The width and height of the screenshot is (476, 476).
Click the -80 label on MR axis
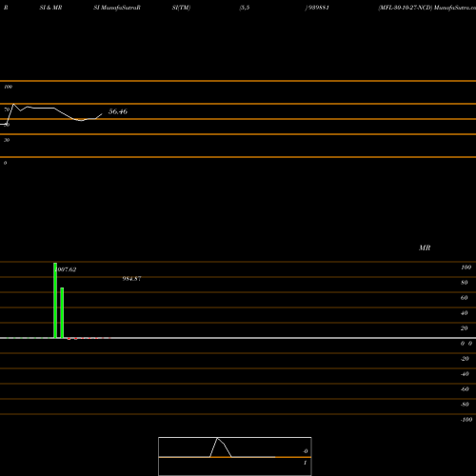click(x=465, y=405)
